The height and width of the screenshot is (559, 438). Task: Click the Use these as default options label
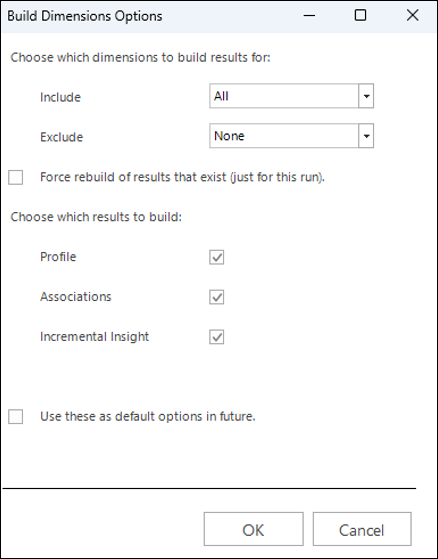click(x=148, y=416)
